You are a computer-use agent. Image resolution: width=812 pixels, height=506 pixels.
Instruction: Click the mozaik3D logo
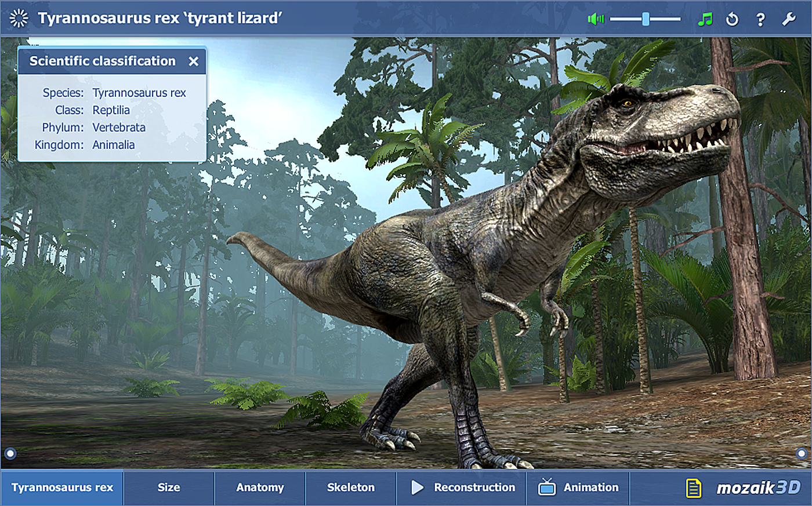(758, 487)
